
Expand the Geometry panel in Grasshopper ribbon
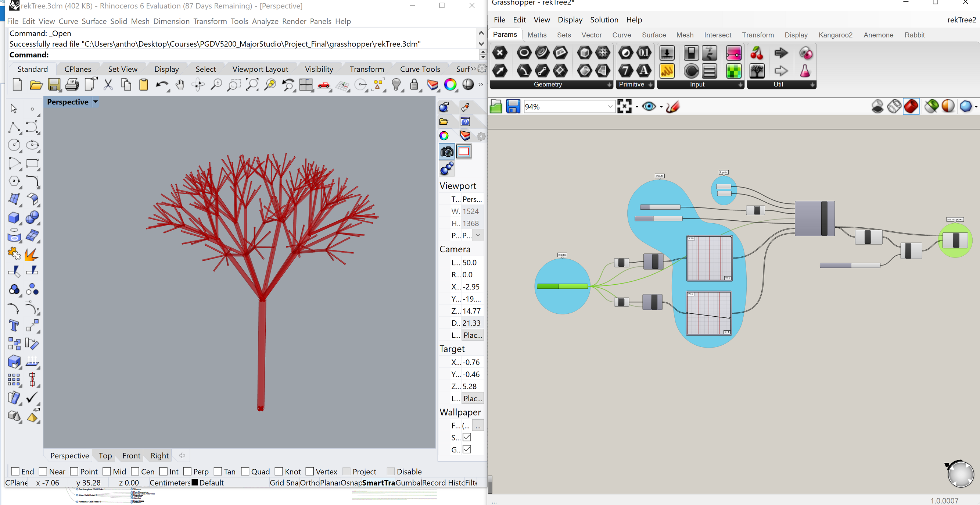(609, 85)
